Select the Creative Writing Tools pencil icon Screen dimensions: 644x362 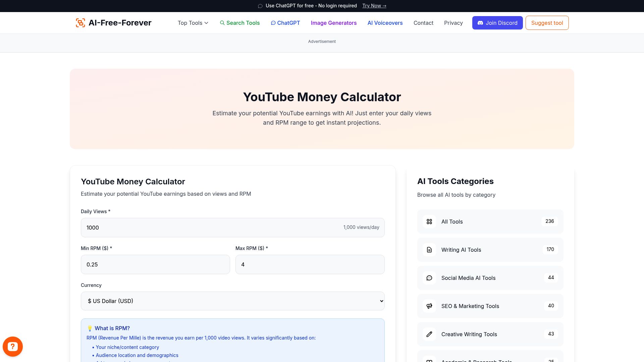tap(429, 334)
